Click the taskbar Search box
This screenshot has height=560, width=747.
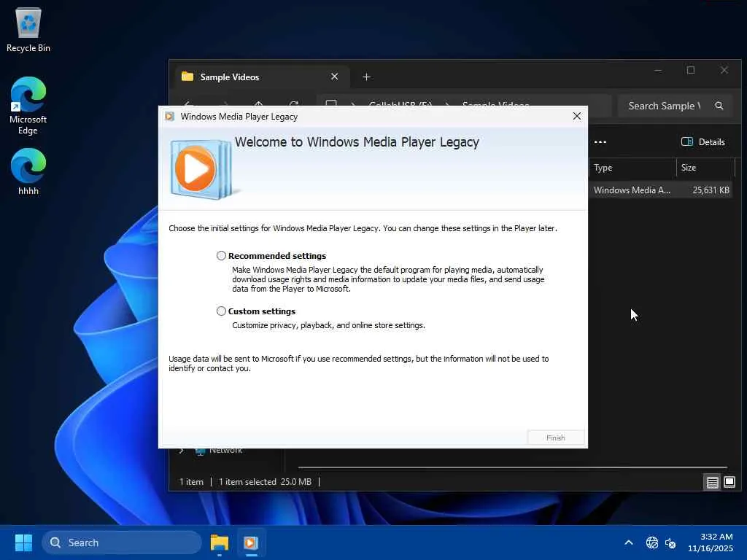(x=122, y=542)
